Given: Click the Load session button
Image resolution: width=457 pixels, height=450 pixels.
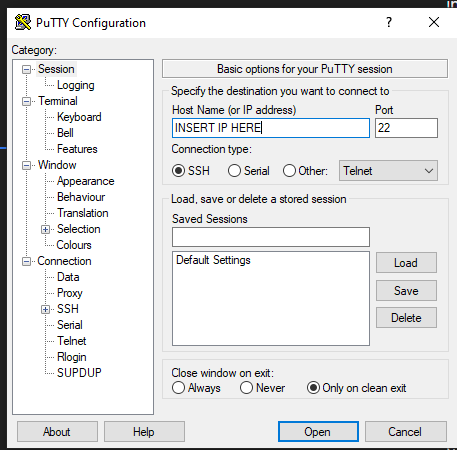Looking at the screenshot, I should [406, 263].
